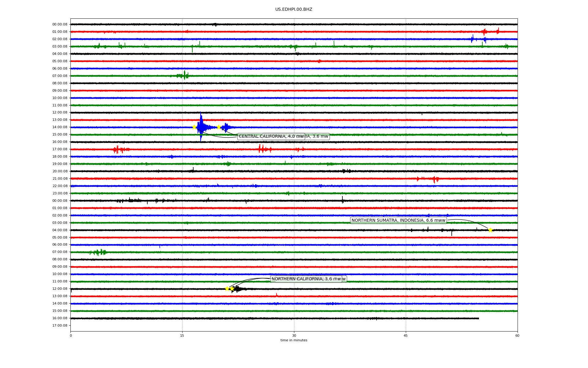
Task: Click the right yellow star on the bottom 12:00:08 black trace
Action: coord(232,289)
